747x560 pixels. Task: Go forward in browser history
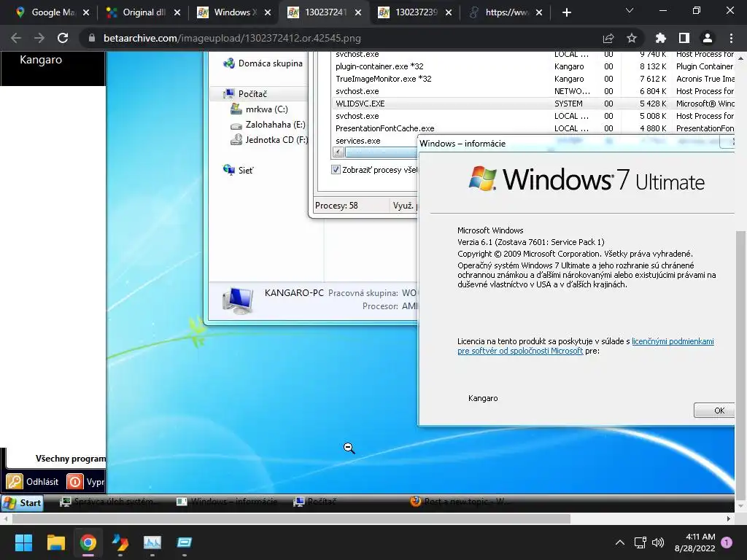[x=39, y=38]
